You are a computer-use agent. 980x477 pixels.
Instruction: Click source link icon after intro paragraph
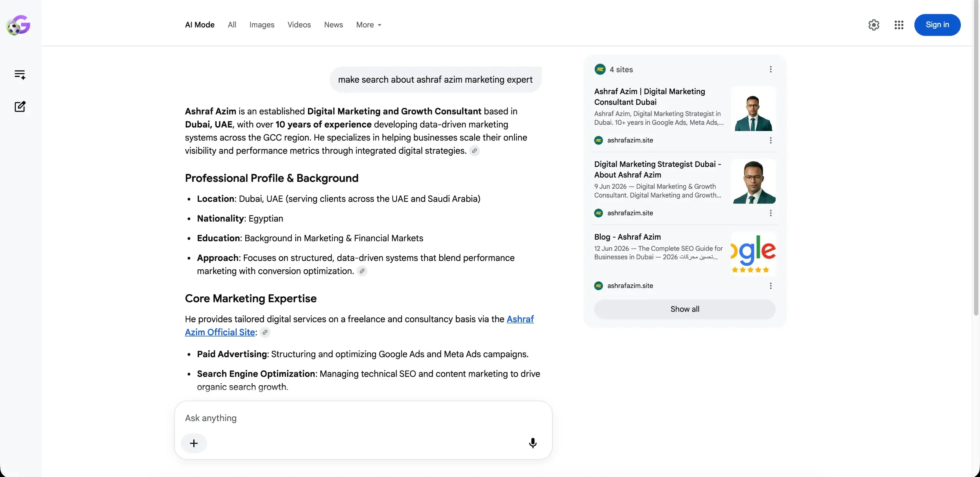point(474,151)
